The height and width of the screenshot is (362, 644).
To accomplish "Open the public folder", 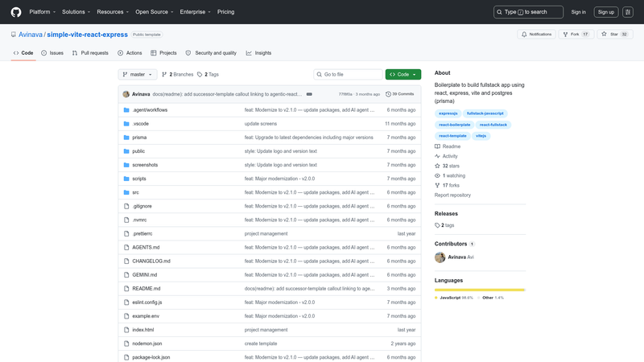I will point(138,151).
